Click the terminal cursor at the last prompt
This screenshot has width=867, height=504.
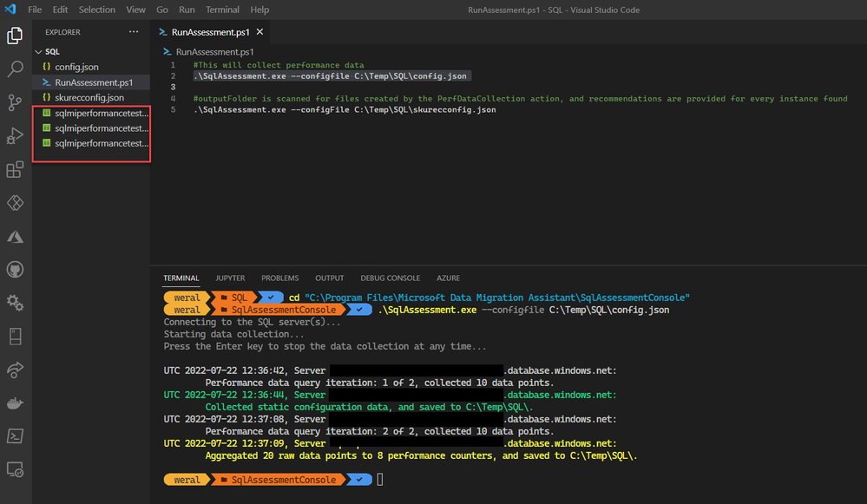coord(380,480)
